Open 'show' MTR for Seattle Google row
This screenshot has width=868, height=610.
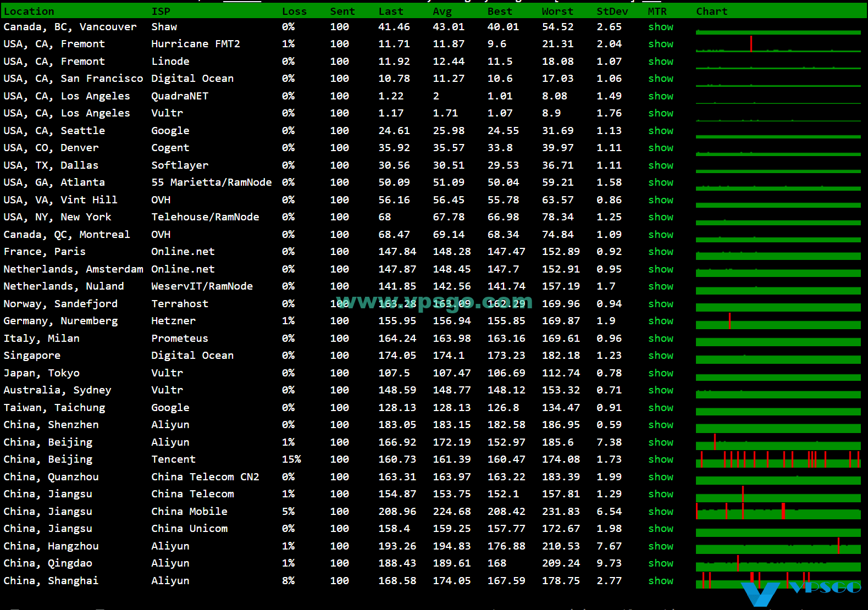(660, 131)
